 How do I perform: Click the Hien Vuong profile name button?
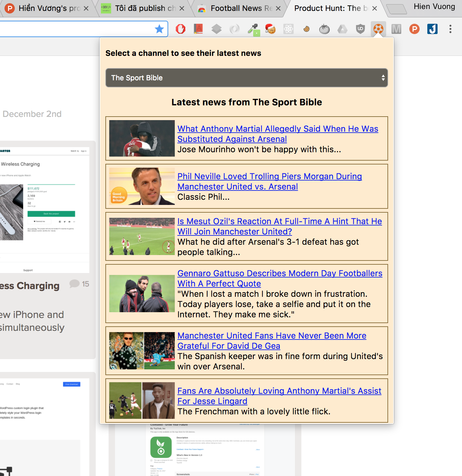[434, 7]
